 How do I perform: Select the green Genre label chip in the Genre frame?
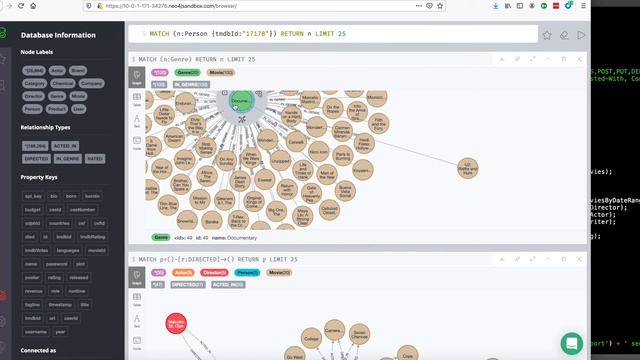(x=187, y=73)
